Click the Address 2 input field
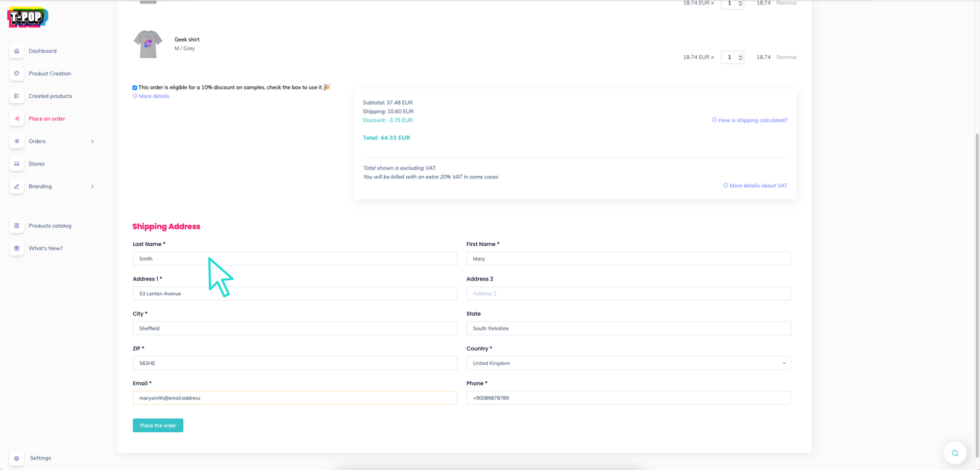The image size is (980, 470). tap(628, 294)
